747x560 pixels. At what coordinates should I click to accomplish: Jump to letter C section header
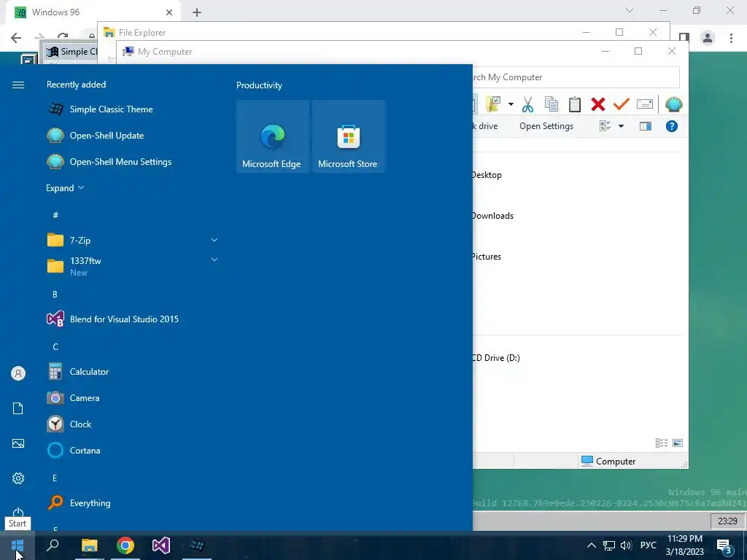(55, 346)
